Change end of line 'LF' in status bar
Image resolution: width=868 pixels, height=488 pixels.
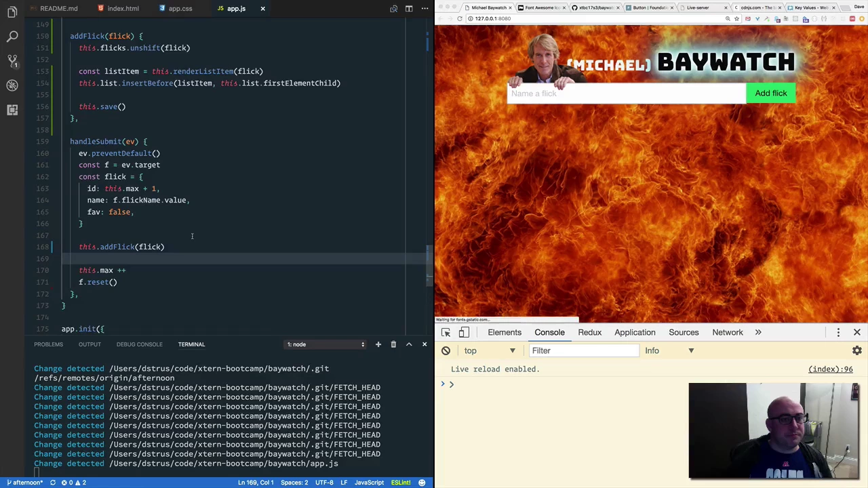tap(344, 483)
